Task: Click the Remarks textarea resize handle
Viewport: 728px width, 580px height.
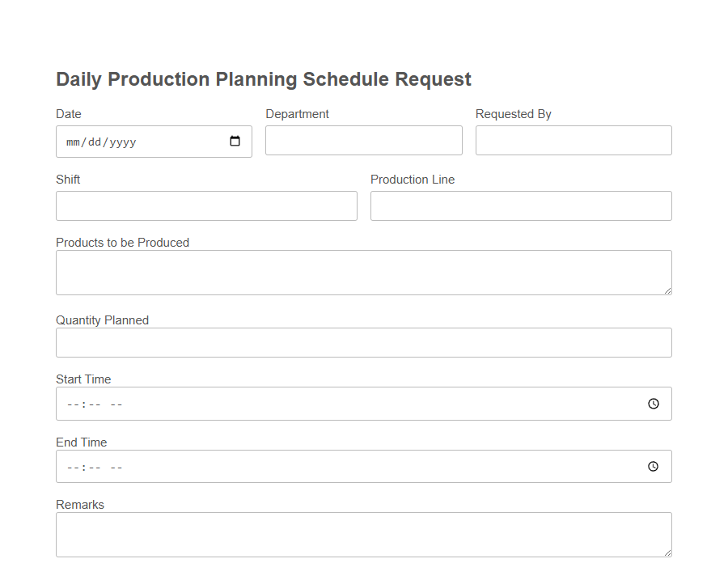Action: click(668, 553)
